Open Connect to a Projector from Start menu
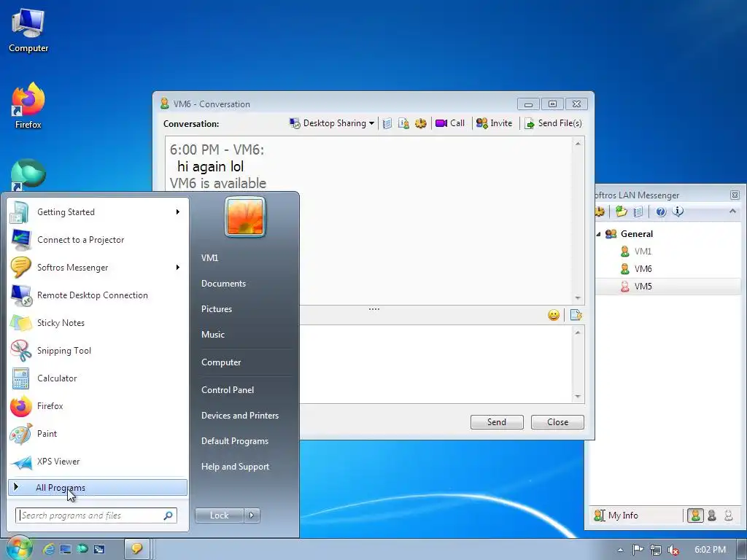This screenshot has width=747, height=560. click(98, 240)
